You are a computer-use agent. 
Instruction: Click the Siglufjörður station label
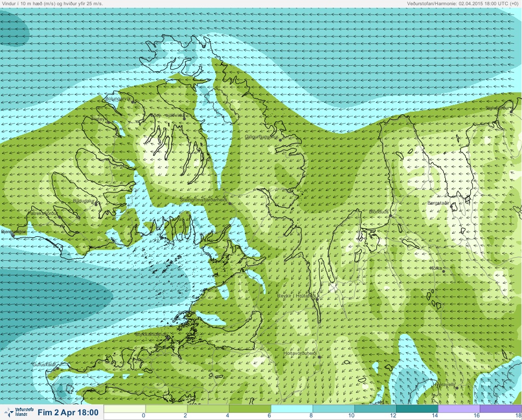coord(498,108)
